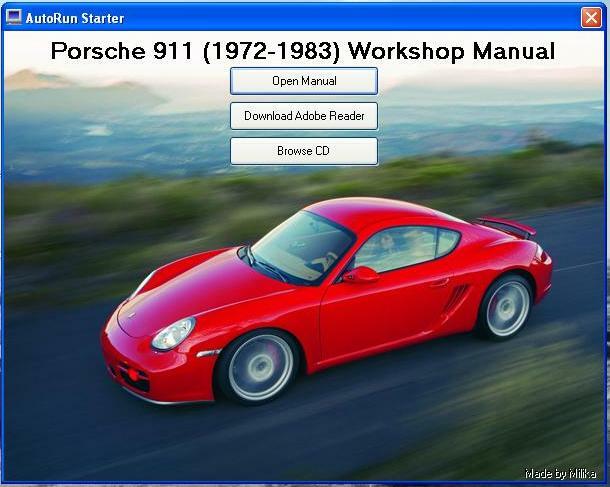The image size is (610, 487).
Task: Click the Download Adobe Reader button
Action: click(x=304, y=116)
